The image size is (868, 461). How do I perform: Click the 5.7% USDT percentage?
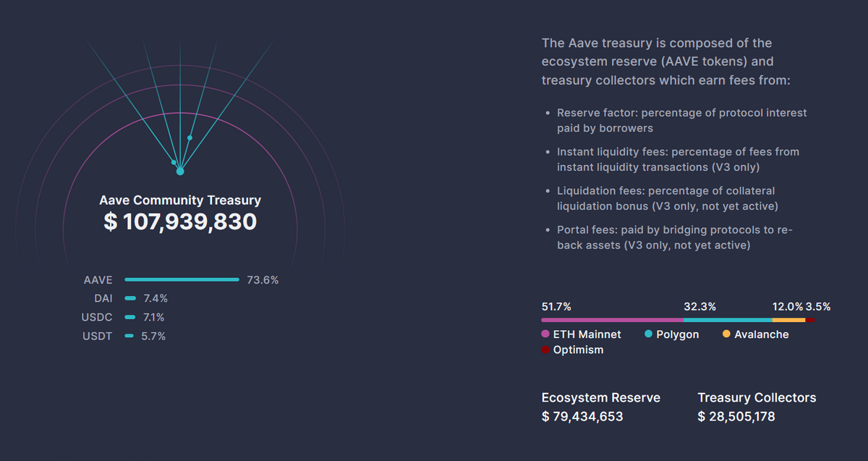[153, 336]
